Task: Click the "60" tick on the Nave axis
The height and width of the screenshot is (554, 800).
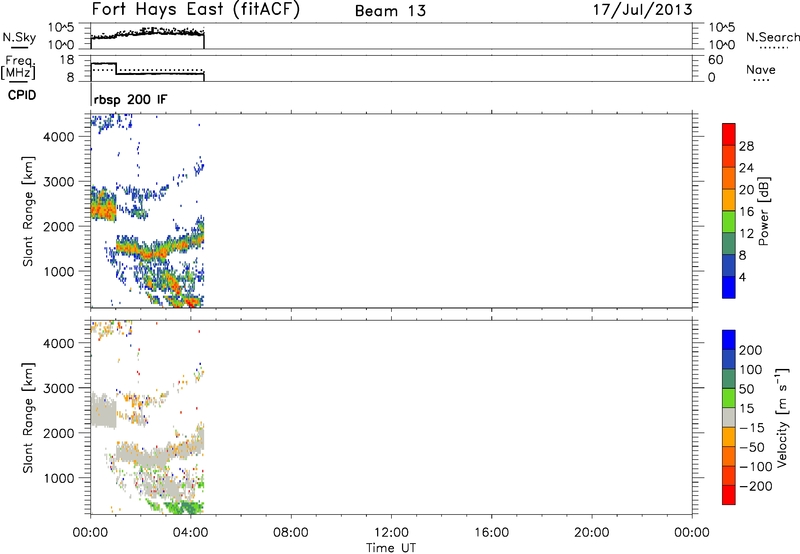Action: tap(716, 60)
